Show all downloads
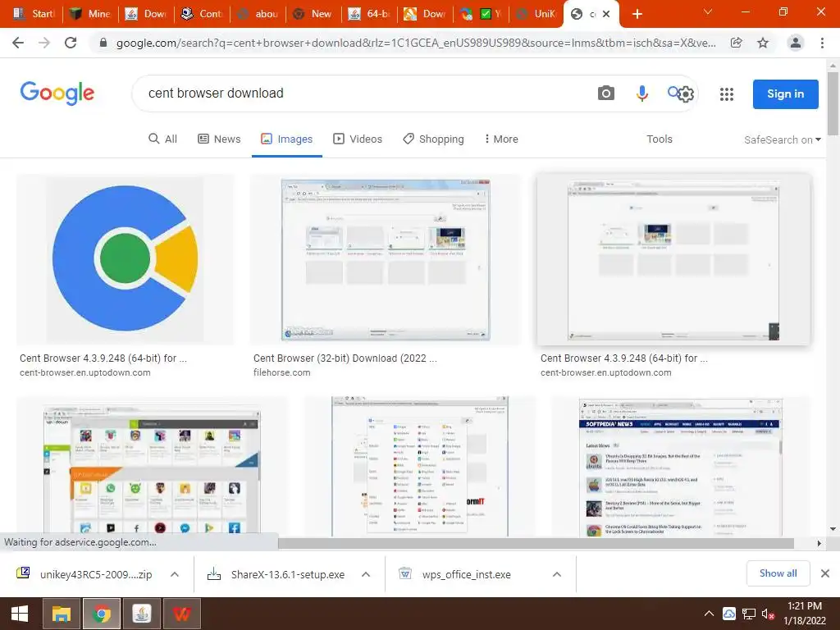The width and height of the screenshot is (840, 630). 778,573
